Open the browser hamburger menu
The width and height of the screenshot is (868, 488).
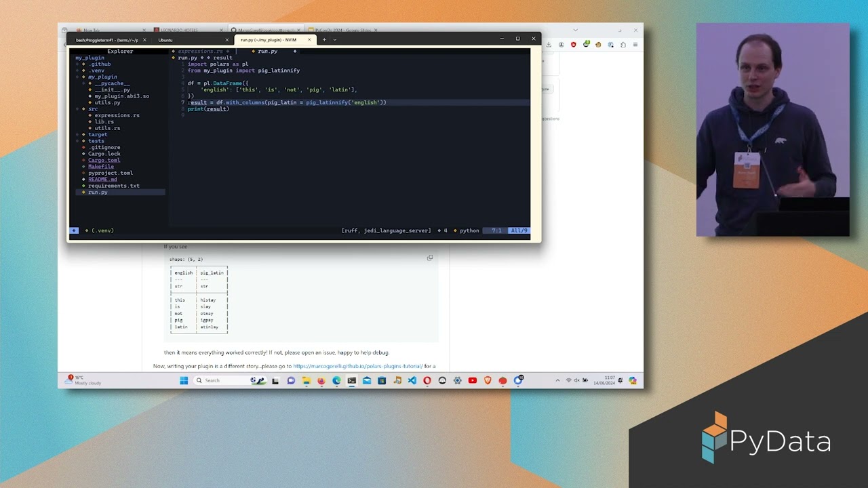point(635,45)
